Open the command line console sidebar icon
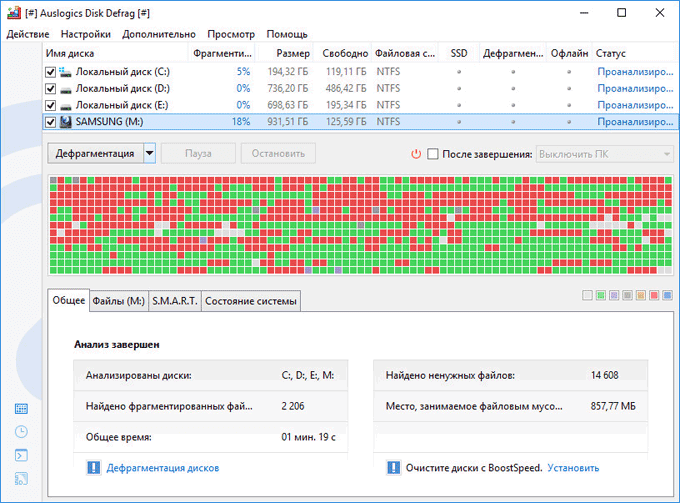 [21, 455]
